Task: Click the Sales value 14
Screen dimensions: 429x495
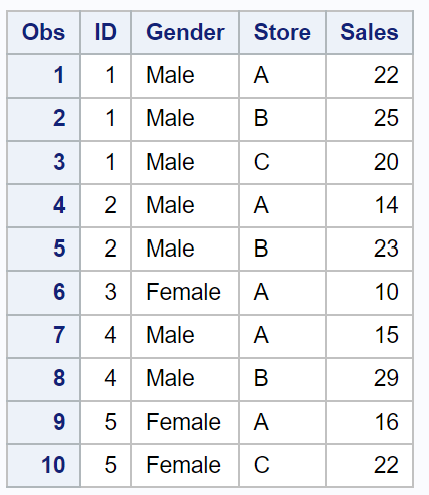Action: tap(387, 205)
